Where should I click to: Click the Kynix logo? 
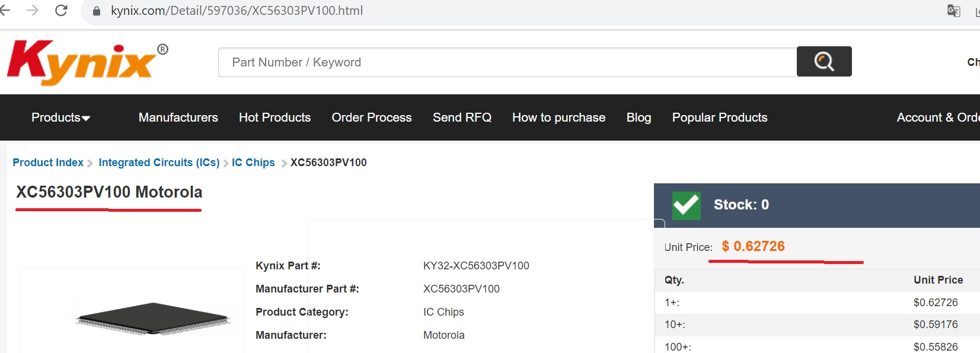coord(87,62)
